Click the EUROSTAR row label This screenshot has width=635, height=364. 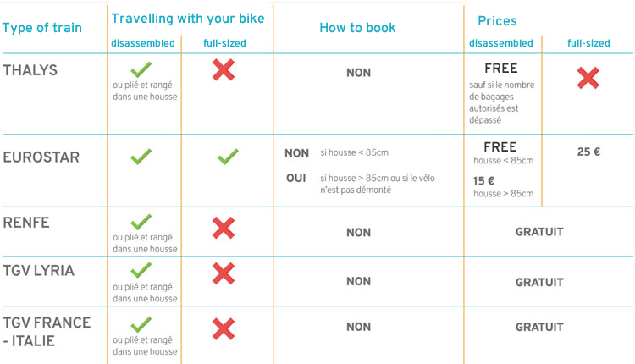41,157
